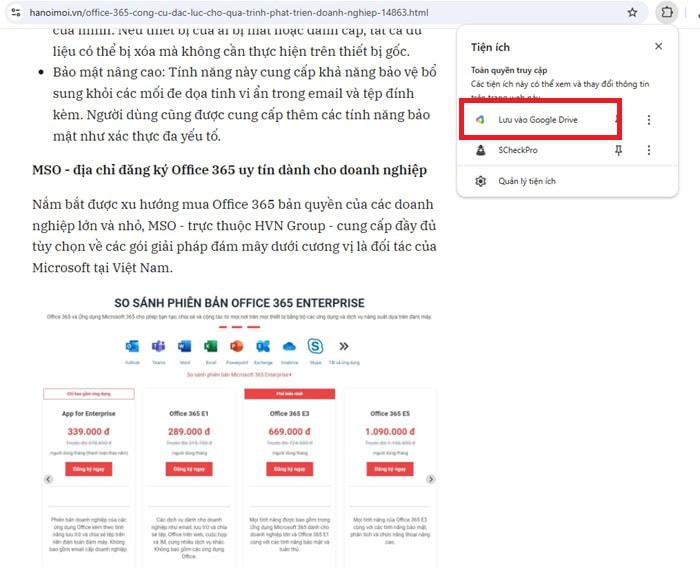
Task: Click Đăng ký ngay under Office 365 E3
Action: (x=290, y=469)
